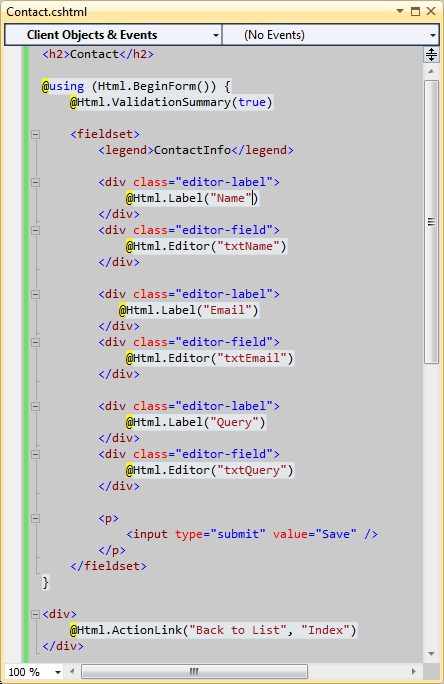Screen dimensions: 444x684
Task: Maximize the Contact.cshtml document window
Action: click(x=416, y=11)
